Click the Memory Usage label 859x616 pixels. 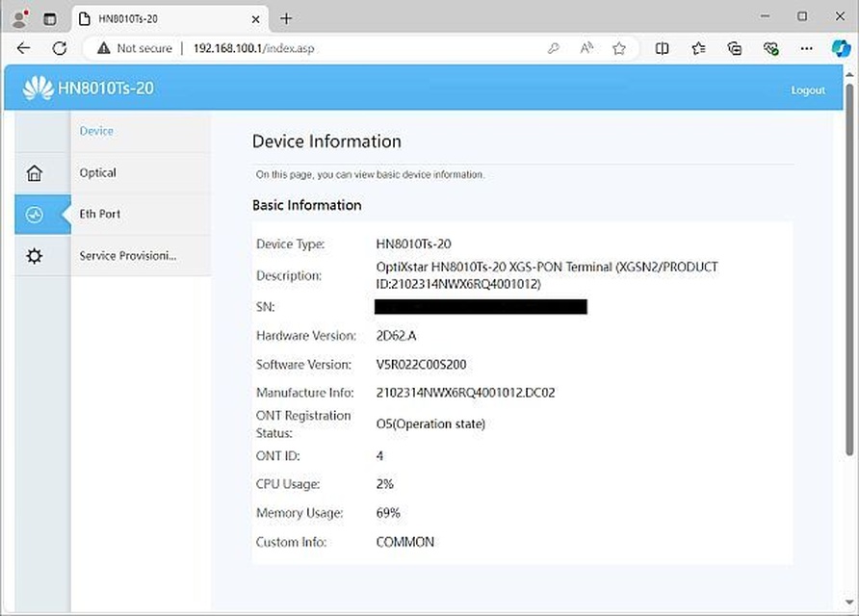[299, 514]
